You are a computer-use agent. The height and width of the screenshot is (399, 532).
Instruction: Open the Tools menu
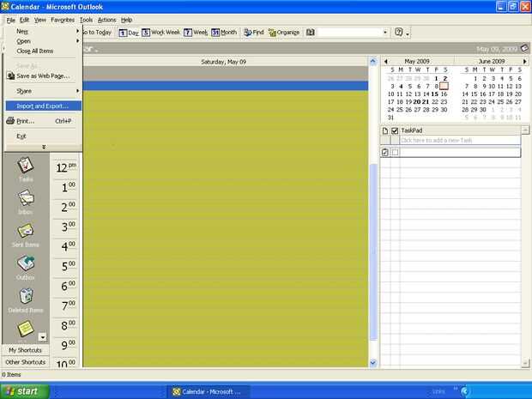86,20
